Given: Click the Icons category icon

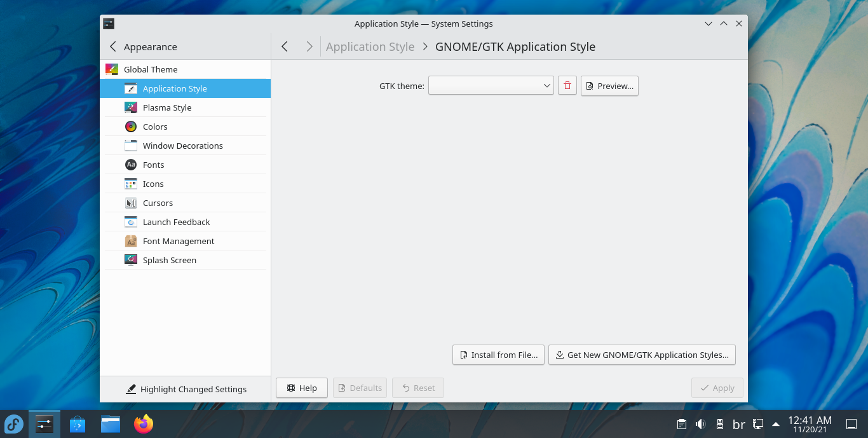Looking at the screenshot, I should [x=131, y=184].
